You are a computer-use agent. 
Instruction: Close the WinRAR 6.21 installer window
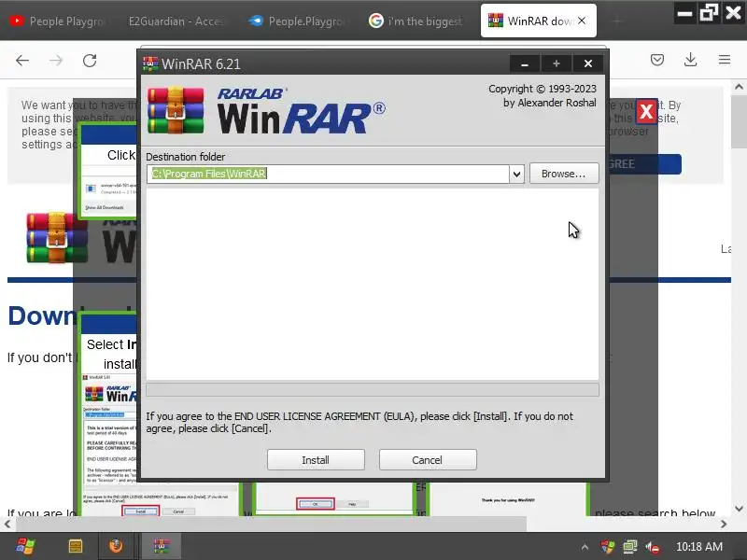point(588,63)
